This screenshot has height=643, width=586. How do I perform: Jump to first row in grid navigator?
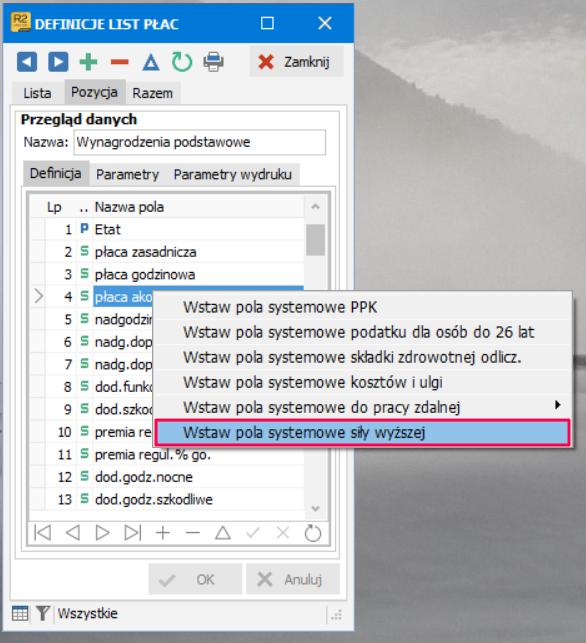pos(43,533)
